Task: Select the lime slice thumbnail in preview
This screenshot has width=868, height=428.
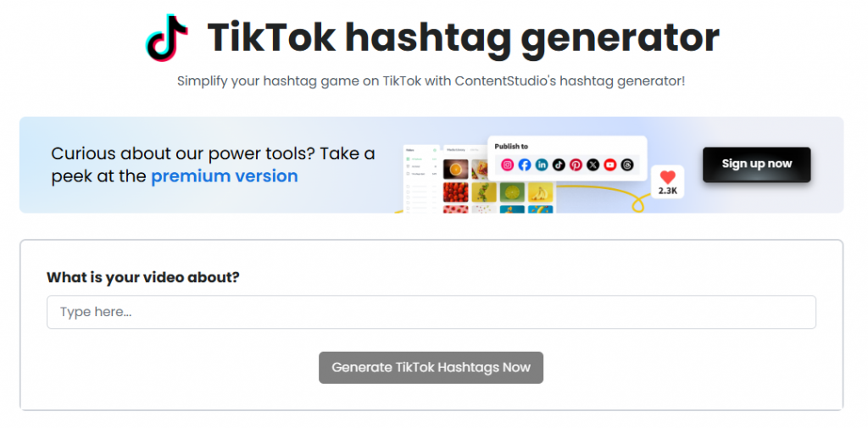Action: point(512,192)
